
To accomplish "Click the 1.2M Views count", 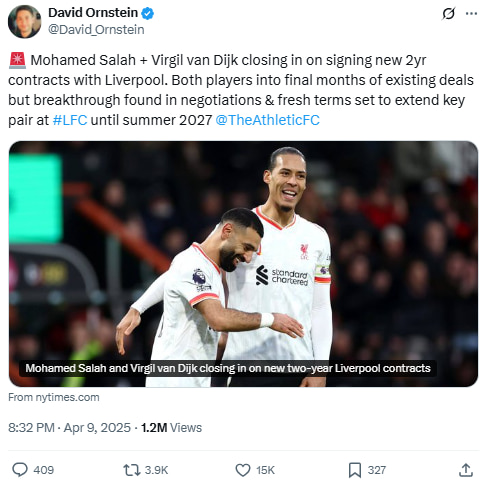I will click(171, 428).
